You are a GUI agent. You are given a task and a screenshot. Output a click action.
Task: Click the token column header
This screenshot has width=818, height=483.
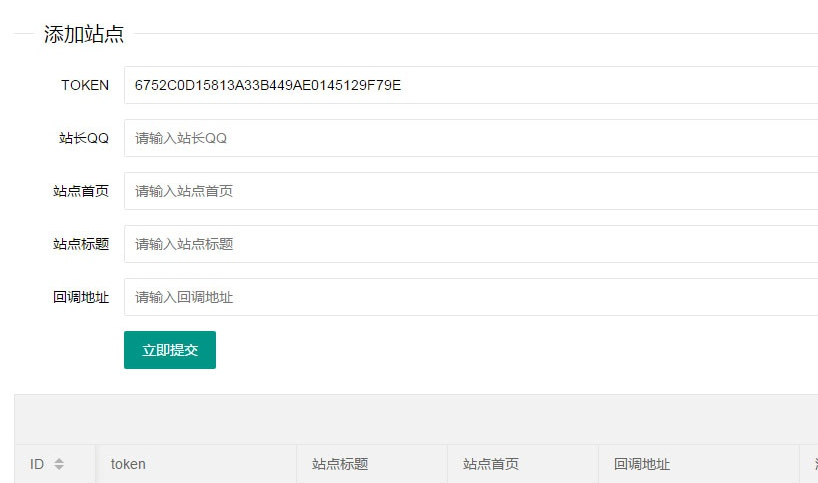coord(128,464)
